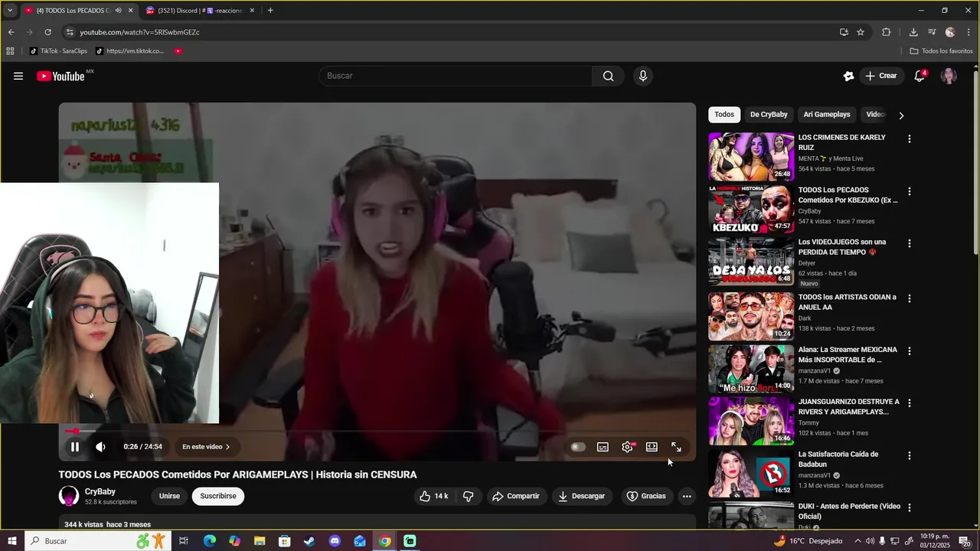Turn on subtitles in video player
Image resolution: width=980 pixels, height=551 pixels.
[x=603, y=447]
